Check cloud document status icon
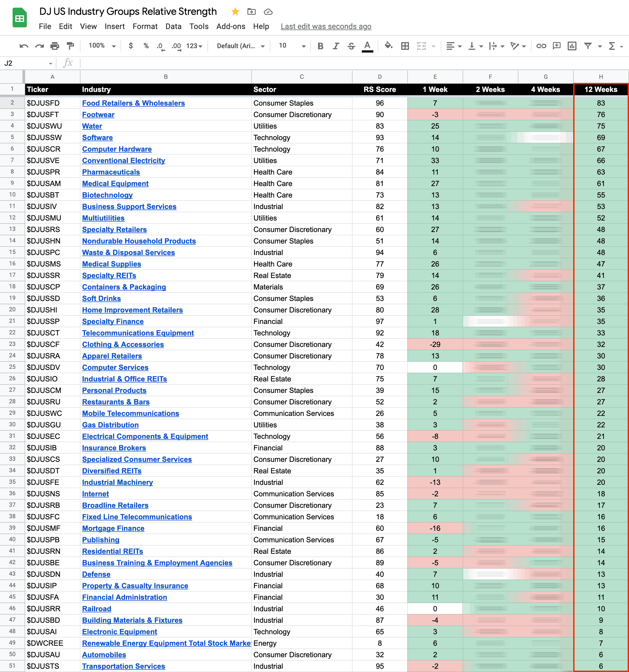Screen dimensions: 629x672 (x=268, y=12)
